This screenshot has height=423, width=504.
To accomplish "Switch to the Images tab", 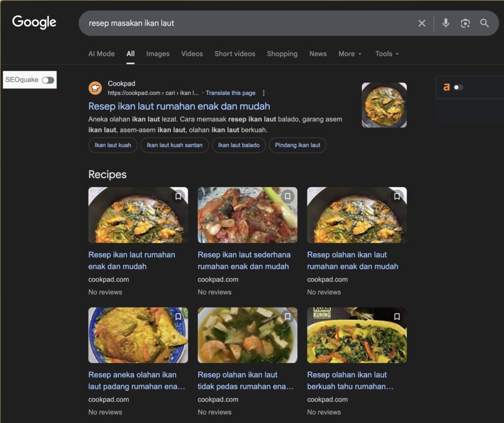I will point(158,54).
